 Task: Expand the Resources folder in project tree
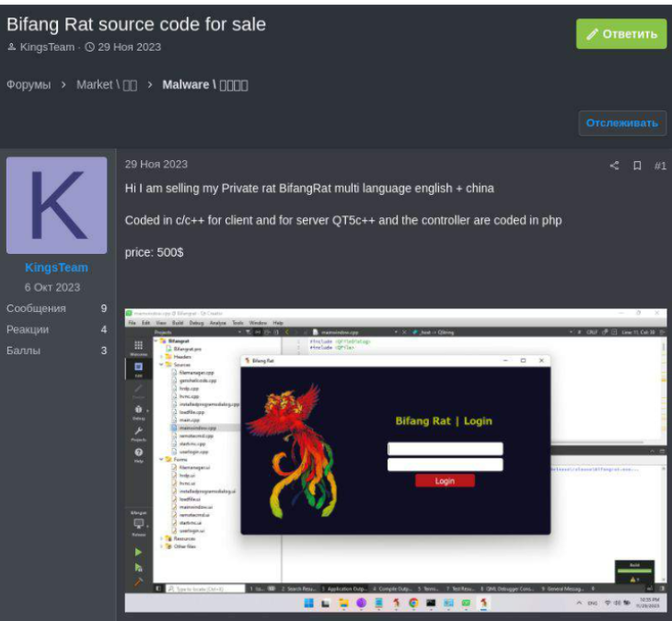[162, 538]
